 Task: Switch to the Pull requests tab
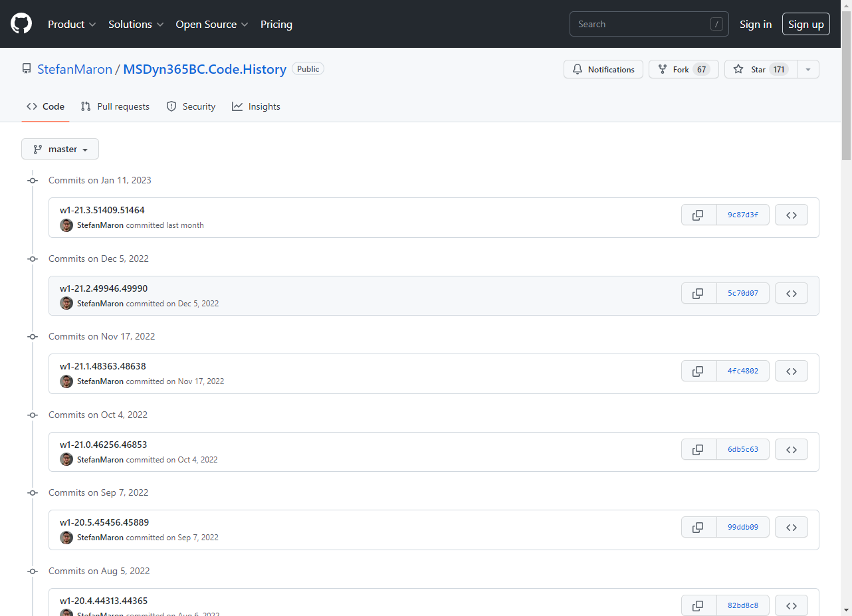[115, 106]
